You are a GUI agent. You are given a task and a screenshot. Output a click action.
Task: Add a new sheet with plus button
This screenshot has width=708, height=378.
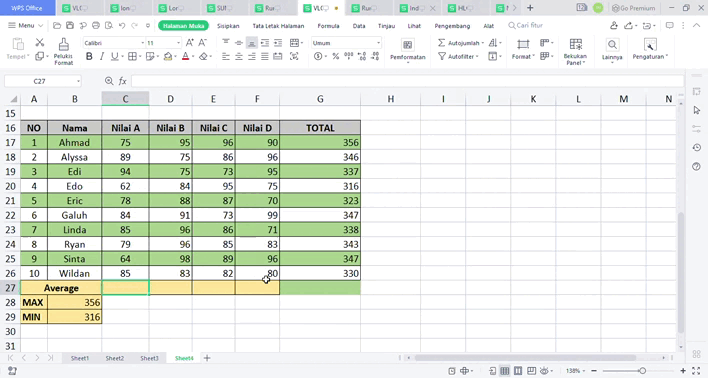pyautogui.click(x=207, y=358)
